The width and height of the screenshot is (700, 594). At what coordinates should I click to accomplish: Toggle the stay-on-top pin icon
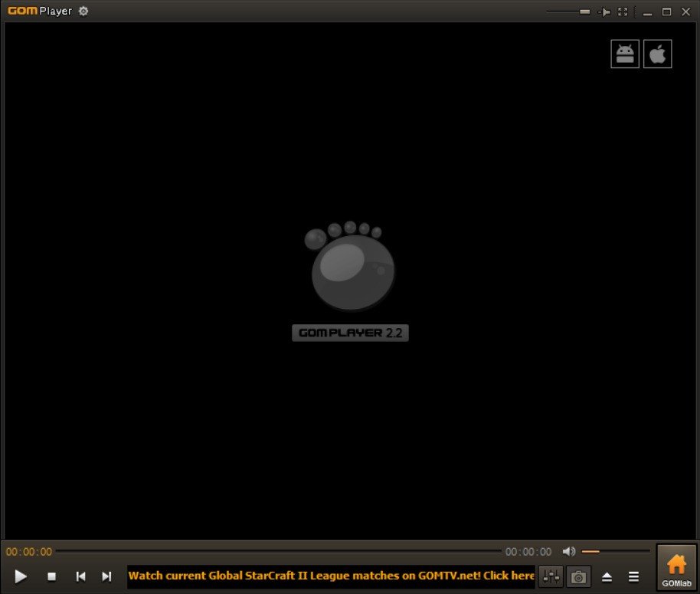604,12
